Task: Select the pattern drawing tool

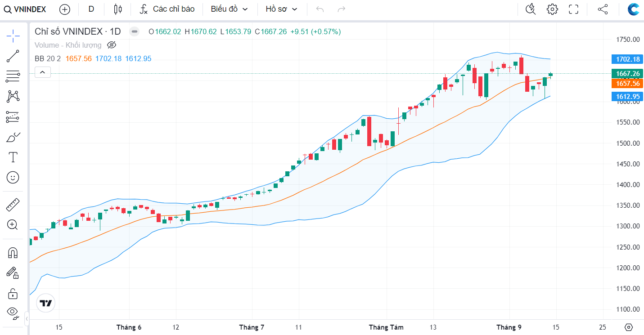Action: [x=13, y=96]
